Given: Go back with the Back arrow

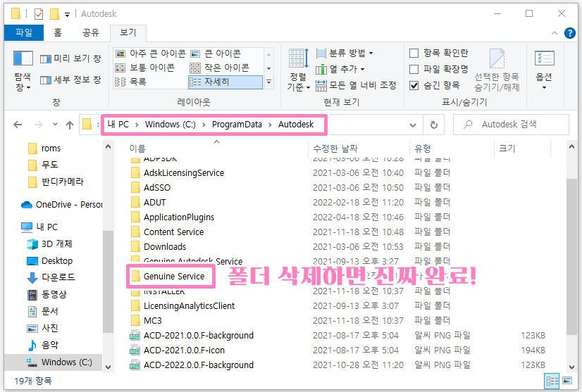Looking at the screenshot, I should [18, 125].
